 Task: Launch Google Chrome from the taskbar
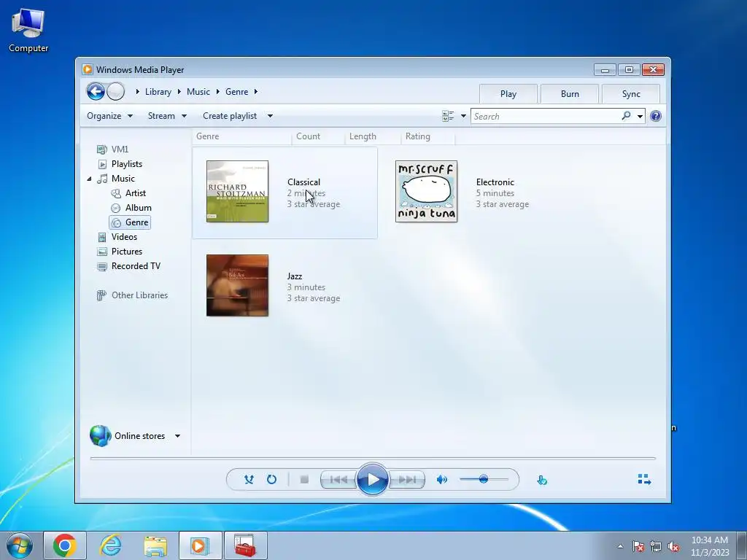65,545
